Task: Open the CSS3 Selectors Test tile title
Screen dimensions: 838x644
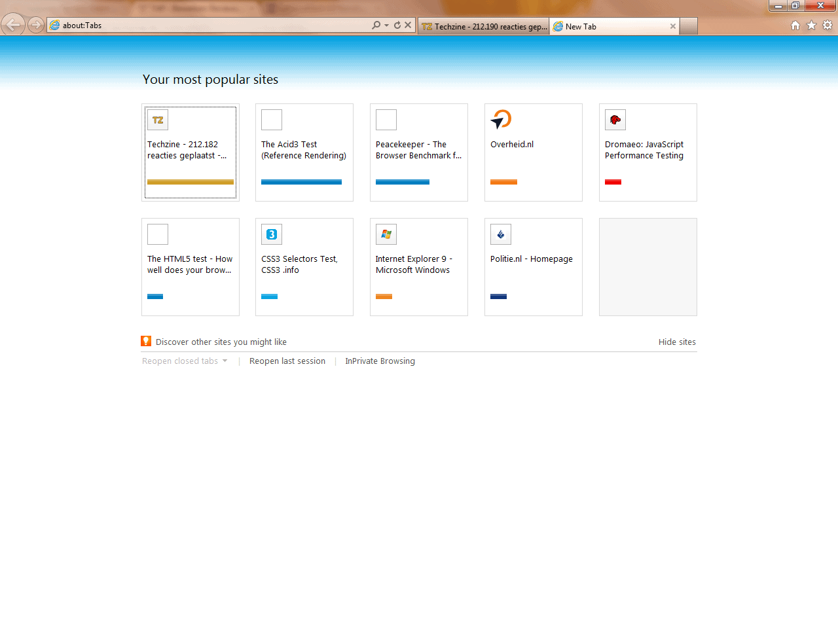Action: (x=299, y=264)
